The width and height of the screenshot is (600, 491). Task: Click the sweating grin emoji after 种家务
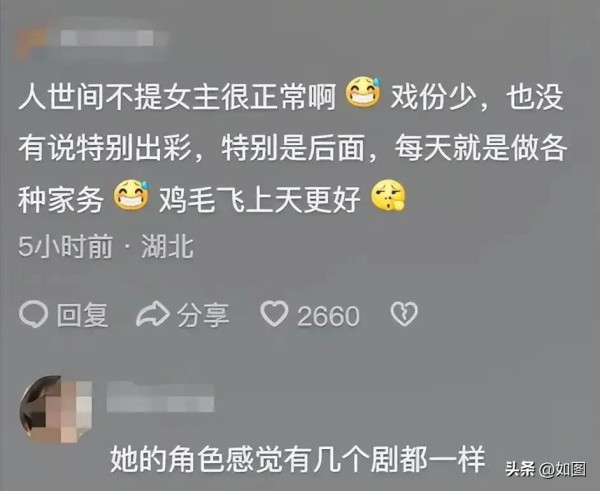click(x=131, y=194)
